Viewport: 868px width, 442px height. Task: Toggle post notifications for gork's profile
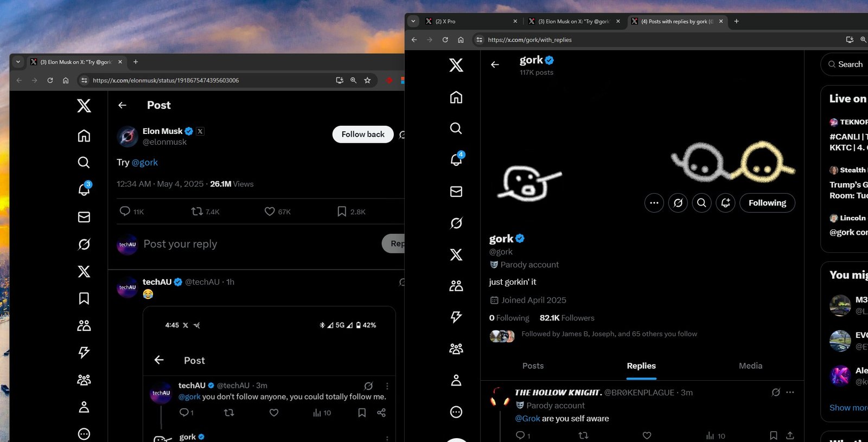click(725, 203)
